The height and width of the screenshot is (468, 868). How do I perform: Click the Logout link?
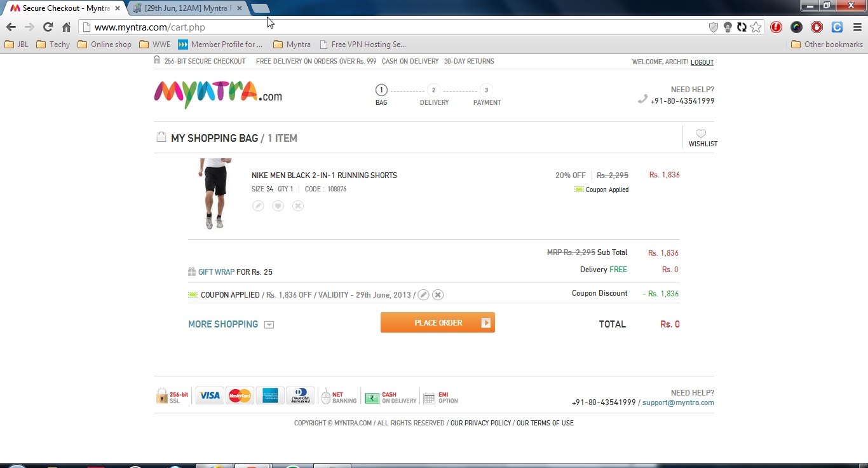click(702, 62)
